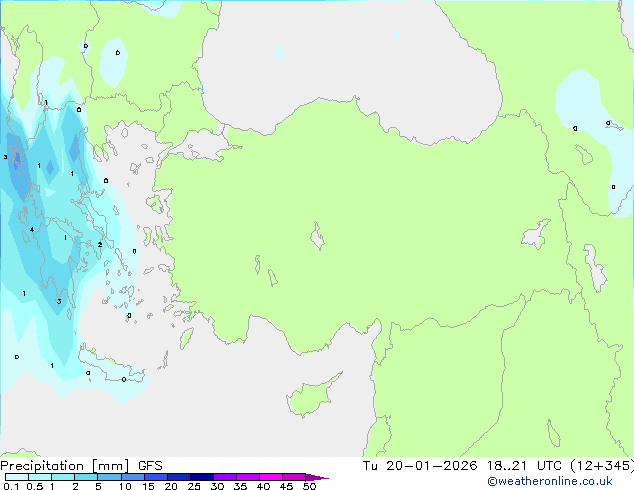Select legend swatch between 45 and 50
The image size is (634, 490).
[294, 477]
